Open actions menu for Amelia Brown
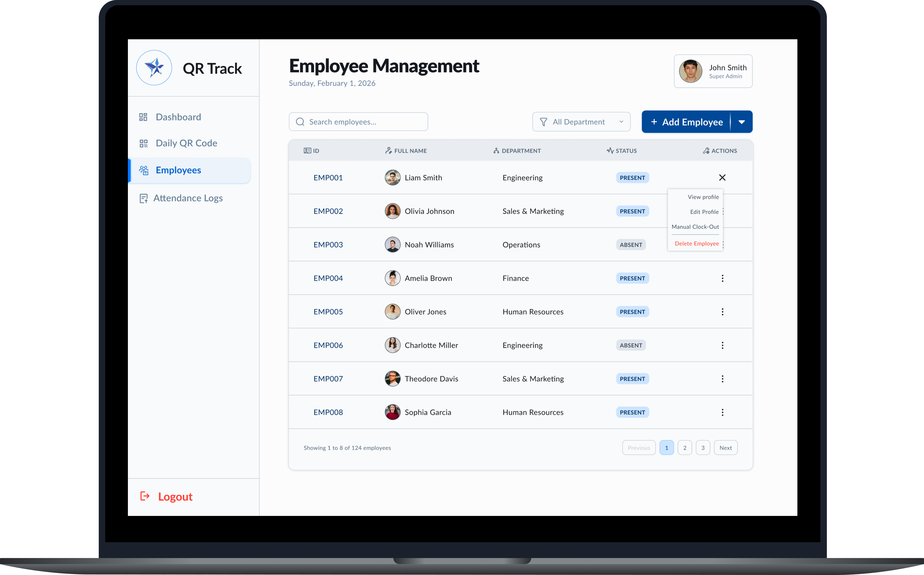924x575 pixels. 722,278
